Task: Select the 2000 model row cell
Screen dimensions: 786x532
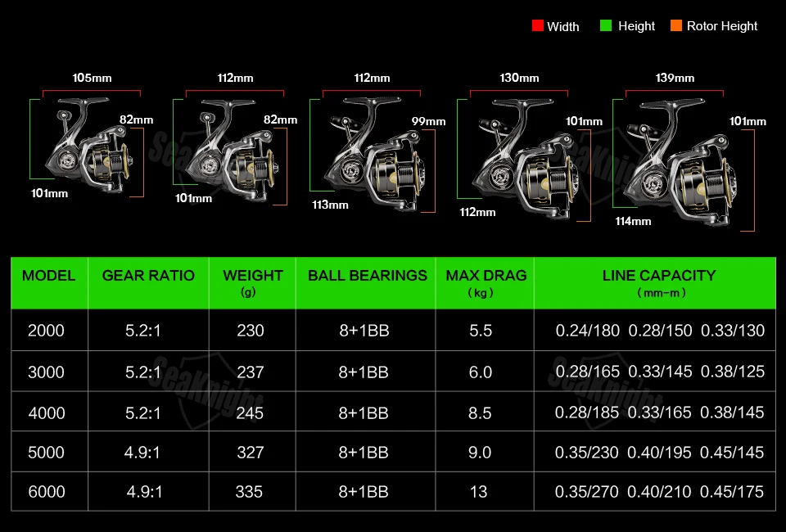Action: pyautogui.click(x=46, y=331)
